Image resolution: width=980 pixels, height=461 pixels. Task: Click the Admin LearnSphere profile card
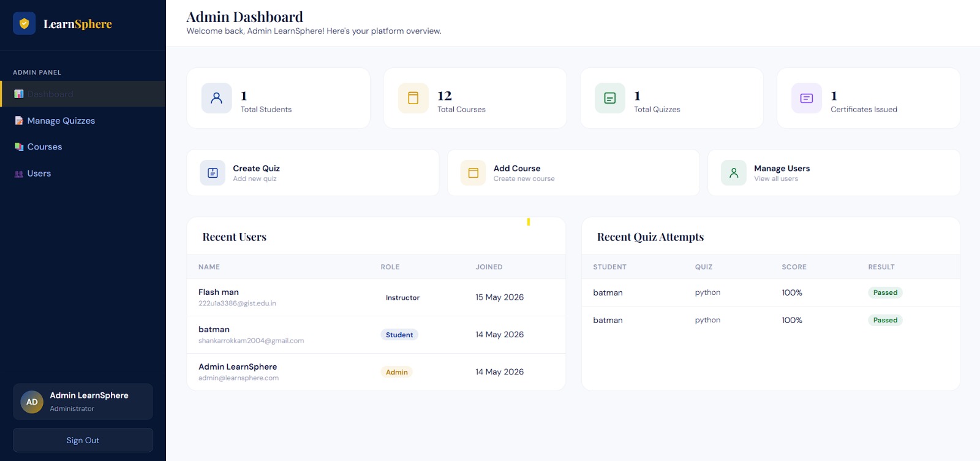[83, 402]
